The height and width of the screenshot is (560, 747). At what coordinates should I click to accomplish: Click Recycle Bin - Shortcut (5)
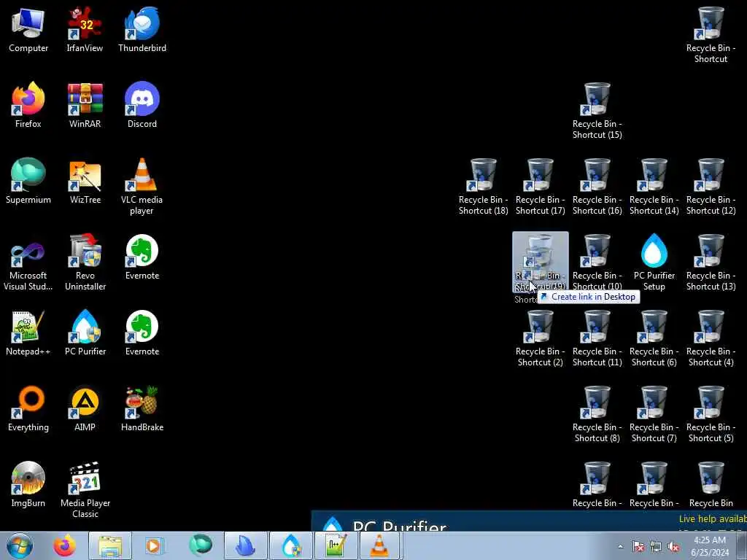[x=711, y=414]
